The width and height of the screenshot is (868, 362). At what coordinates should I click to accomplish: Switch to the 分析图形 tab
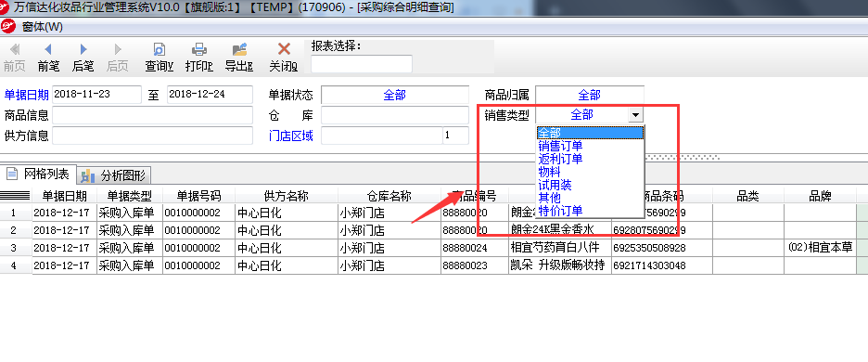(x=113, y=175)
